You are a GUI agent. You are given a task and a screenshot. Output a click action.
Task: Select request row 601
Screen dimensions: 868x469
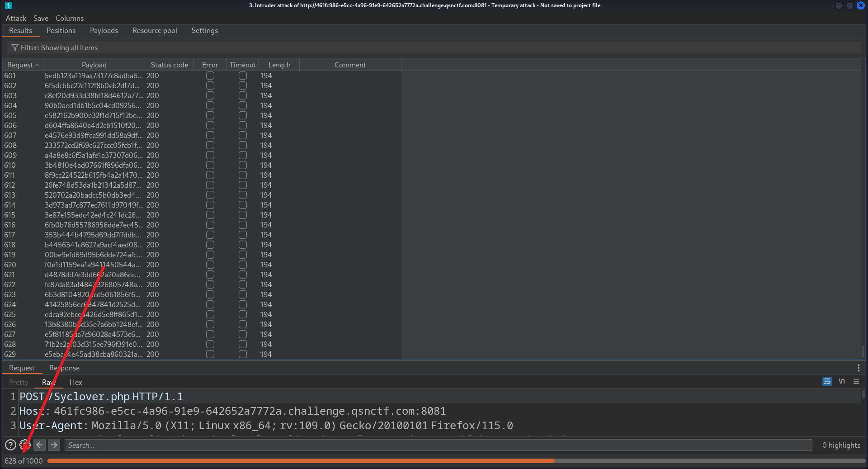(x=202, y=76)
